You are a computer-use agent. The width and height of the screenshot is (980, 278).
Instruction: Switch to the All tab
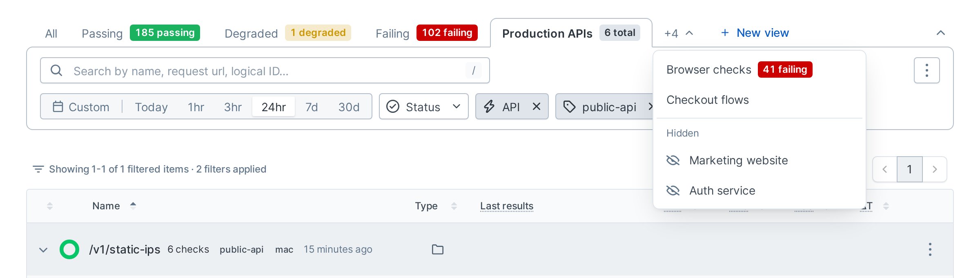point(51,34)
